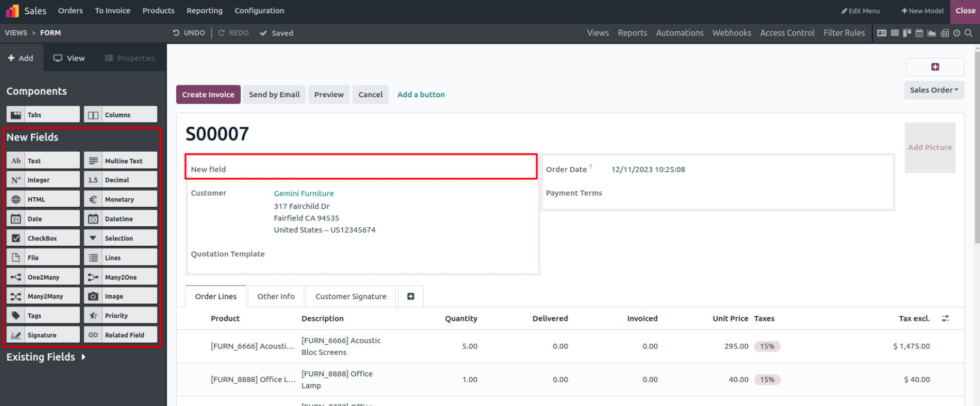This screenshot has width=980, height=406.
Task: Click the Signature field component
Action: click(43, 335)
